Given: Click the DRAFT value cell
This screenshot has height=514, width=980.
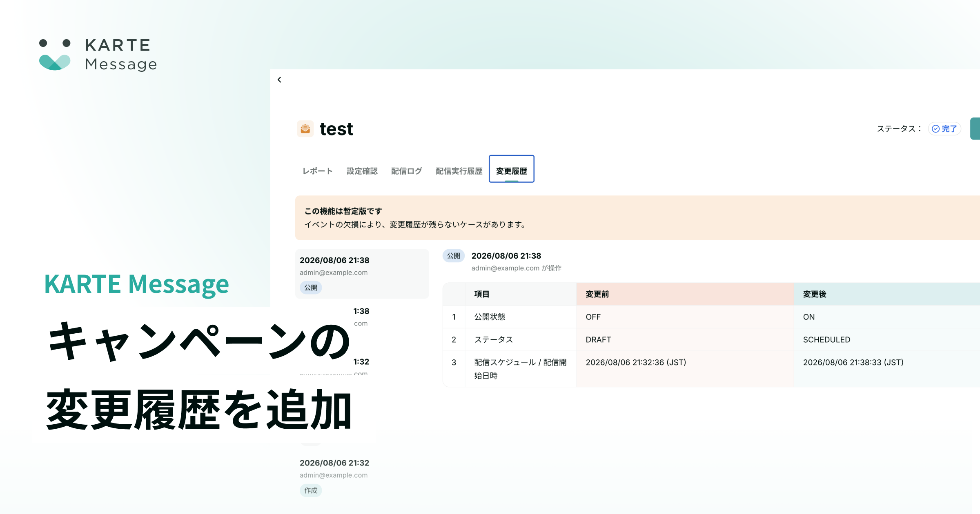Looking at the screenshot, I should [685, 340].
